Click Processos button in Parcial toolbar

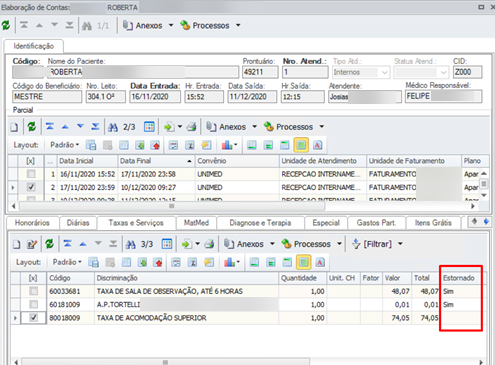coord(288,127)
